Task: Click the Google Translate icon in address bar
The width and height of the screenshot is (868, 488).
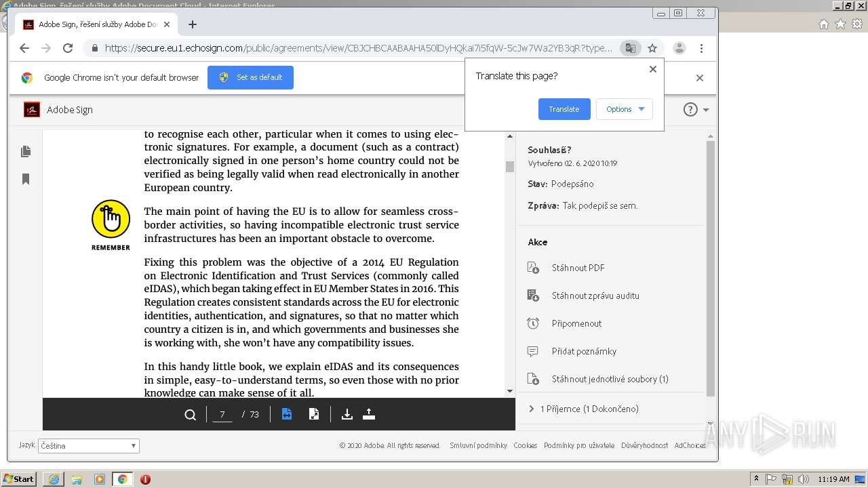Action: (x=631, y=48)
